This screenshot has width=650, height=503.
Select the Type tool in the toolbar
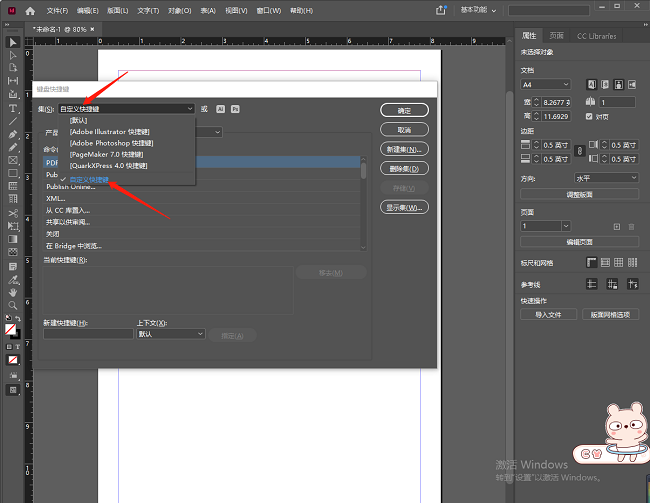(13, 107)
